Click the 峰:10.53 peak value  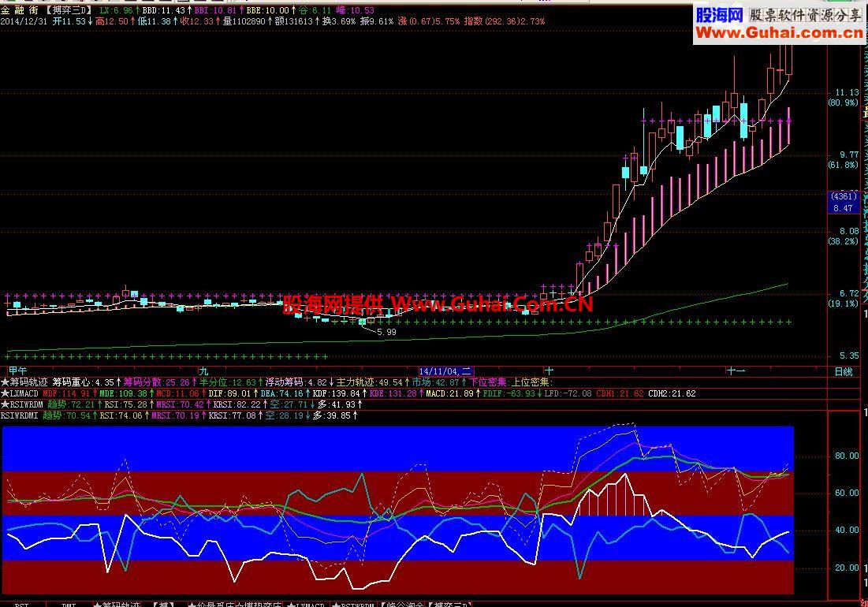[x=354, y=10]
